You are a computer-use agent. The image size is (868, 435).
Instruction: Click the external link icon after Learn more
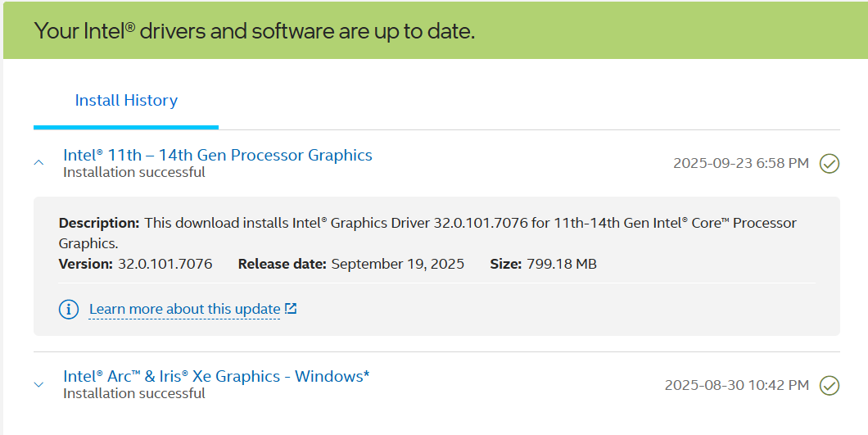click(291, 309)
